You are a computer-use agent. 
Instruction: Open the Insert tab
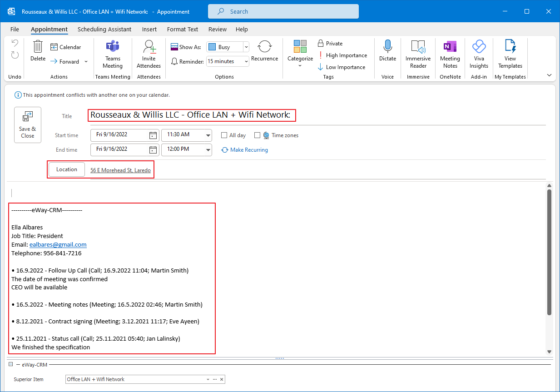click(149, 29)
